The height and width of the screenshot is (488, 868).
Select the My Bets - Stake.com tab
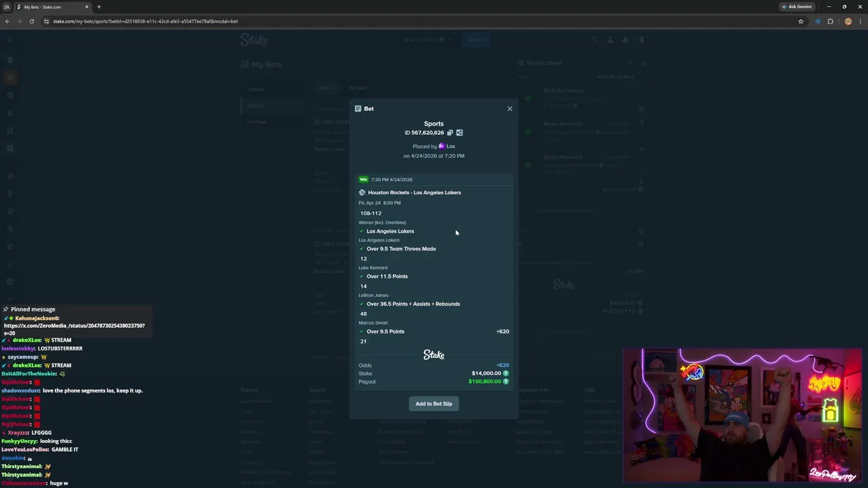52,7
